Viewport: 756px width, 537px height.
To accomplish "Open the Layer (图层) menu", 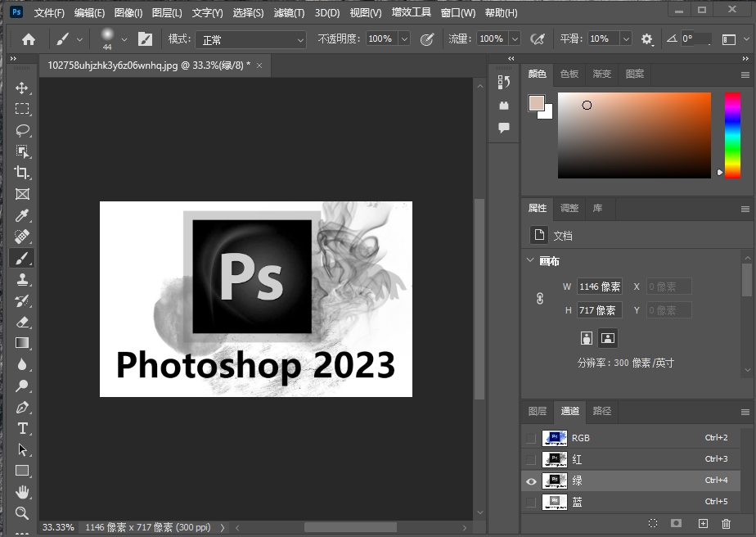I will pyautogui.click(x=167, y=13).
